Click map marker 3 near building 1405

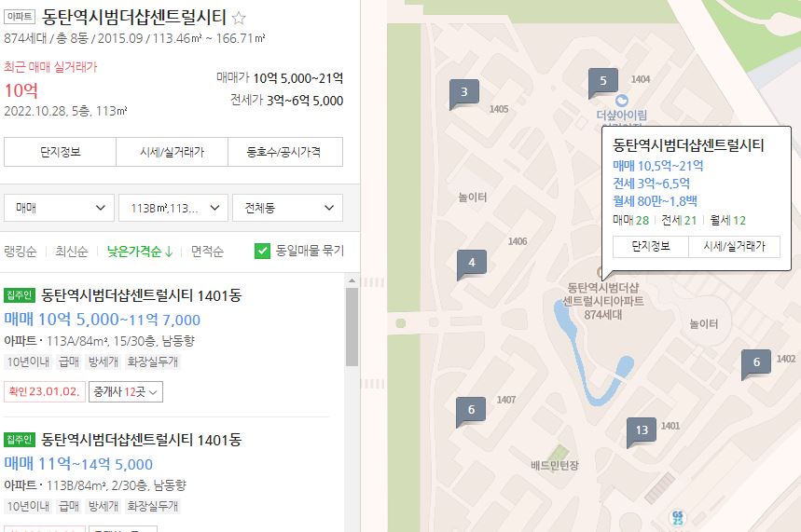pos(463,92)
